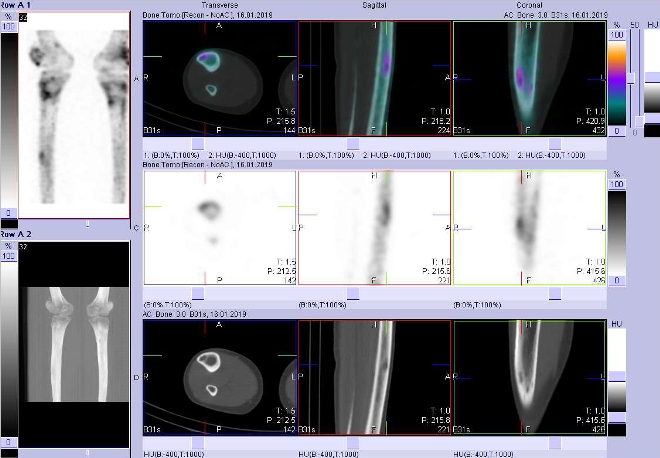Click the Transverse column header
660x458 pixels.
[x=220, y=5]
